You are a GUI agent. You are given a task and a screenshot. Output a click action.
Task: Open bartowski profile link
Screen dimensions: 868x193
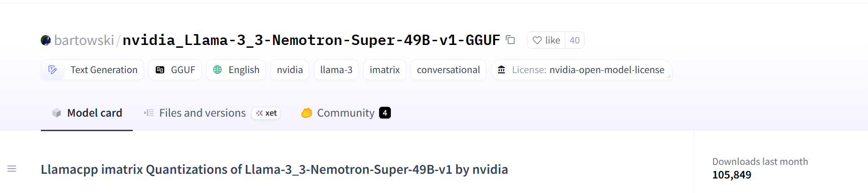click(84, 40)
